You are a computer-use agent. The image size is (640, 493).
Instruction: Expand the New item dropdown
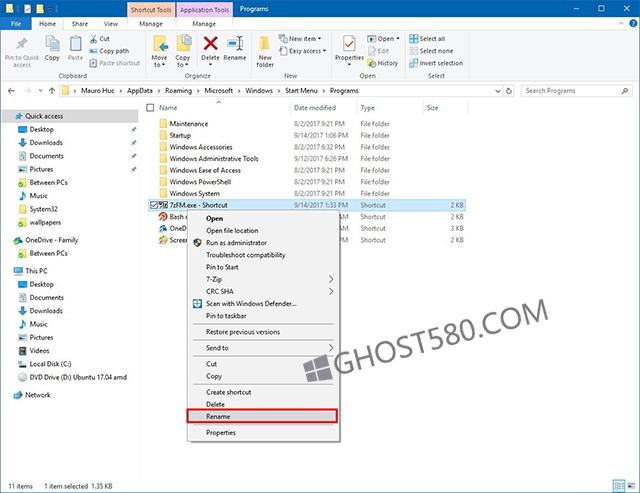click(319, 39)
